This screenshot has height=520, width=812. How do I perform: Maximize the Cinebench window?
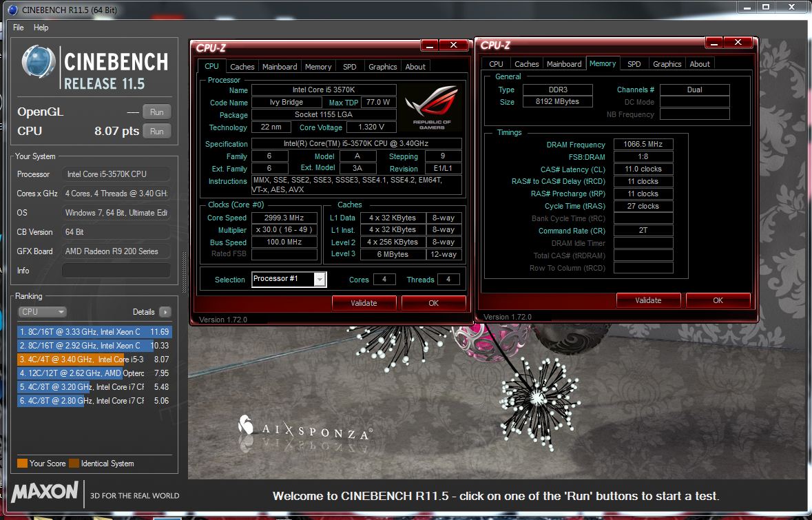pos(766,8)
